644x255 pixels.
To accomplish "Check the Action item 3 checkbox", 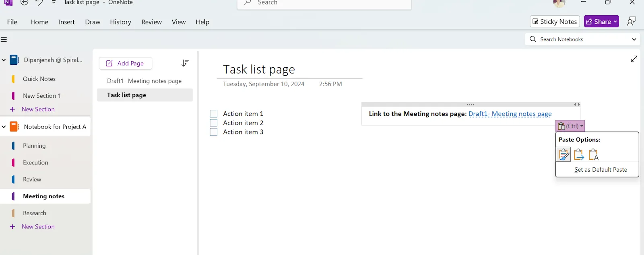I will tap(214, 132).
